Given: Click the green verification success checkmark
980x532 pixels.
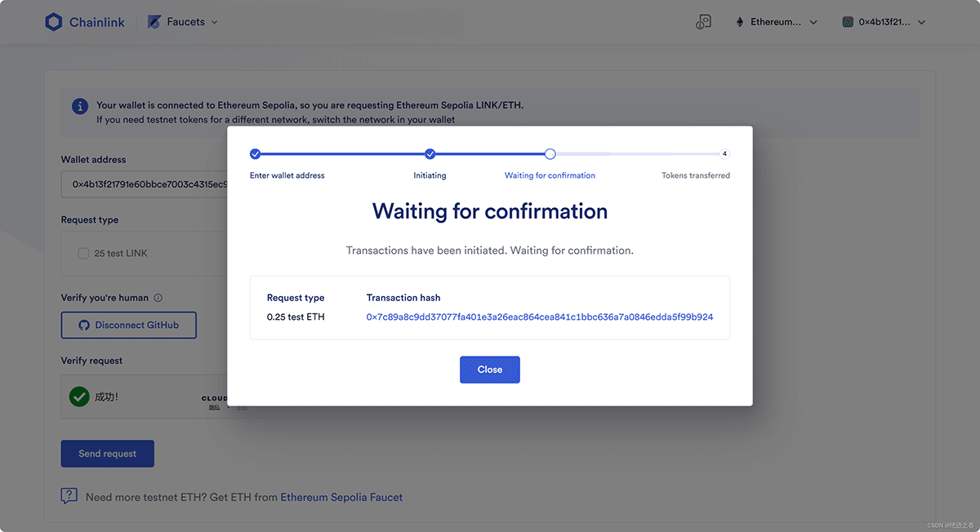Looking at the screenshot, I should pyautogui.click(x=79, y=397).
